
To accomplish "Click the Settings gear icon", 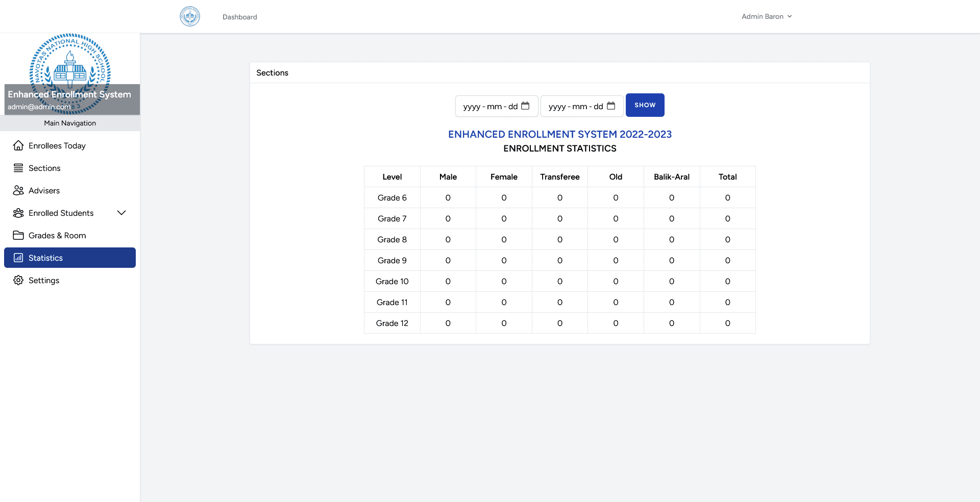I will [x=18, y=280].
